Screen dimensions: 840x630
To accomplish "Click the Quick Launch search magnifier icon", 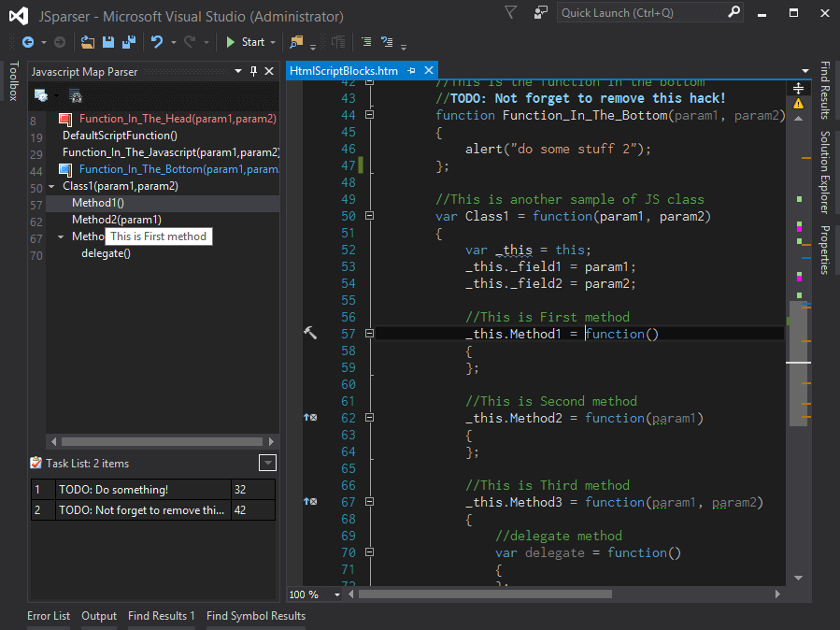I will pyautogui.click(x=733, y=12).
